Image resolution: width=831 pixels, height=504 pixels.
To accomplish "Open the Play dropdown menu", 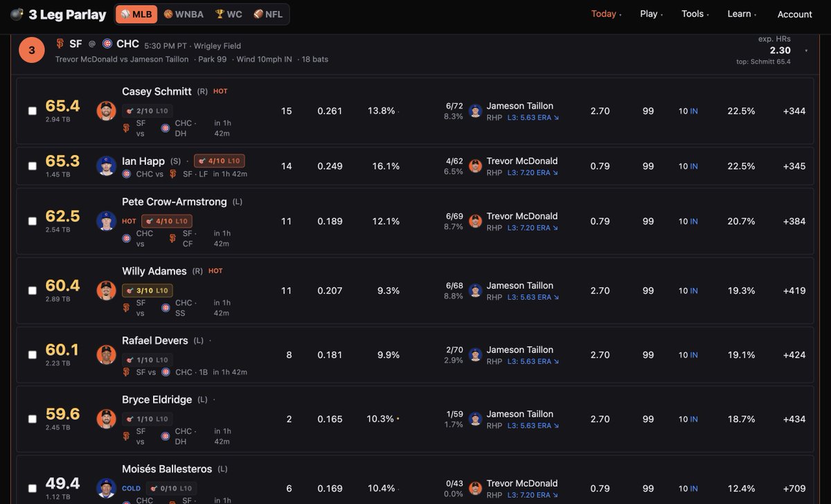I will (651, 14).
